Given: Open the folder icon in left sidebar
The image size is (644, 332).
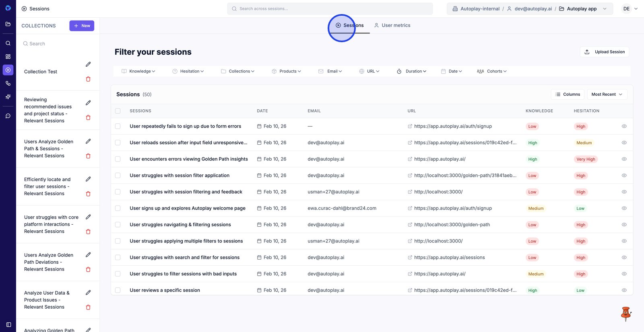Looking at the screenshot, I should (x=8, y=24).
